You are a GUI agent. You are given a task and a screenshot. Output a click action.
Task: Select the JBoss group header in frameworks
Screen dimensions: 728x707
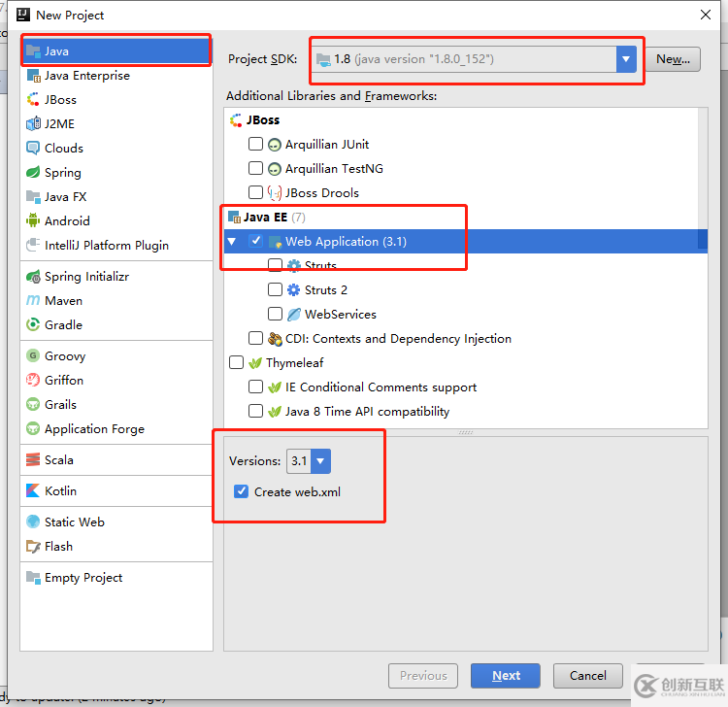tap(254, 119)
